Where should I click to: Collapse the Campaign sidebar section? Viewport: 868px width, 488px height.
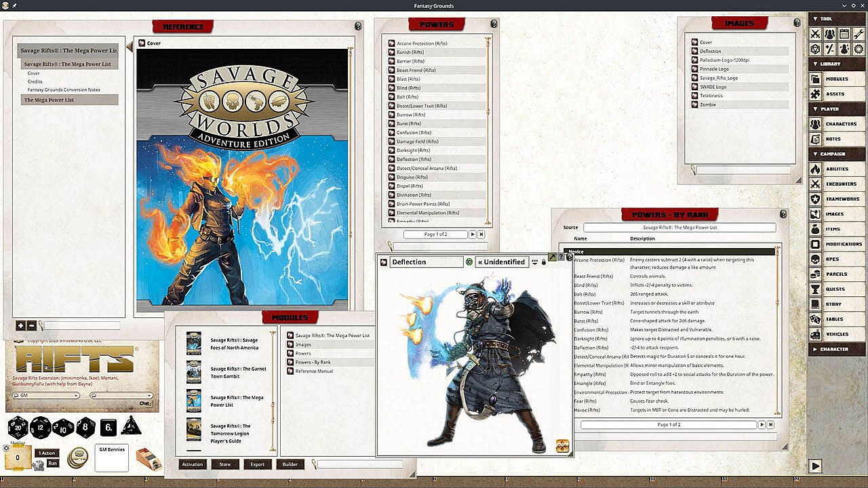837,154
